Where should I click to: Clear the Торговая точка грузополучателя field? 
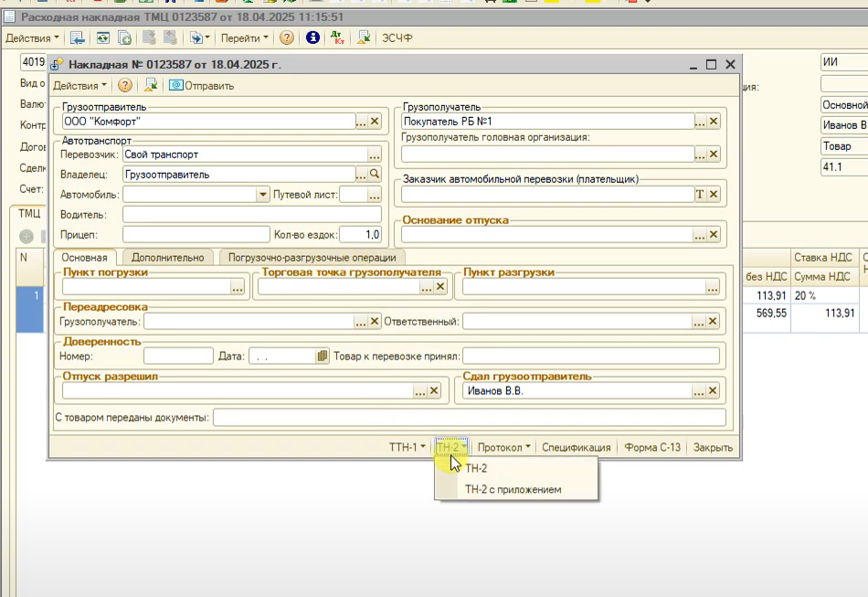click(440, 287)
